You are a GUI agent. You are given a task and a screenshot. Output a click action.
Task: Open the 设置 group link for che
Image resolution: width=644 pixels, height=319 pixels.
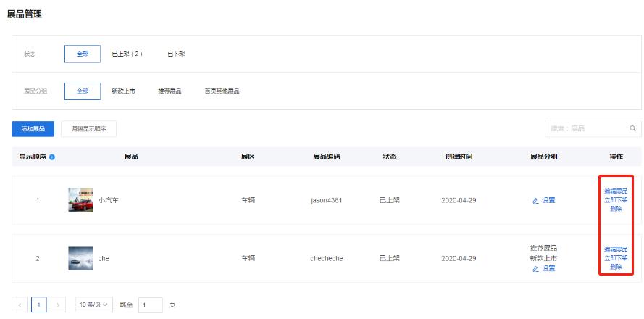pos(544,268)
